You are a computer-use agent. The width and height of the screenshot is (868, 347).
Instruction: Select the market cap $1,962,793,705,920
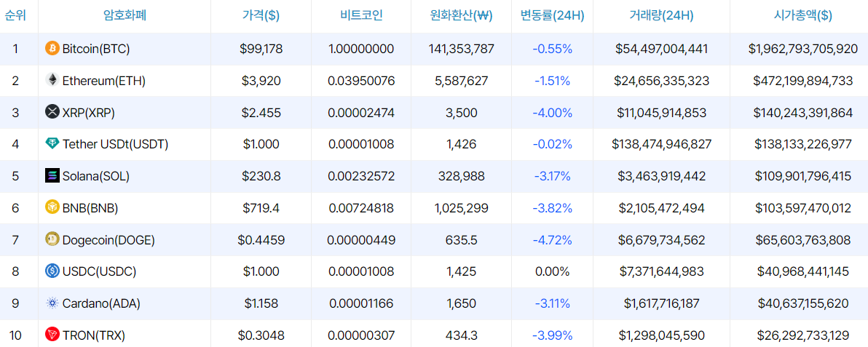802,49
